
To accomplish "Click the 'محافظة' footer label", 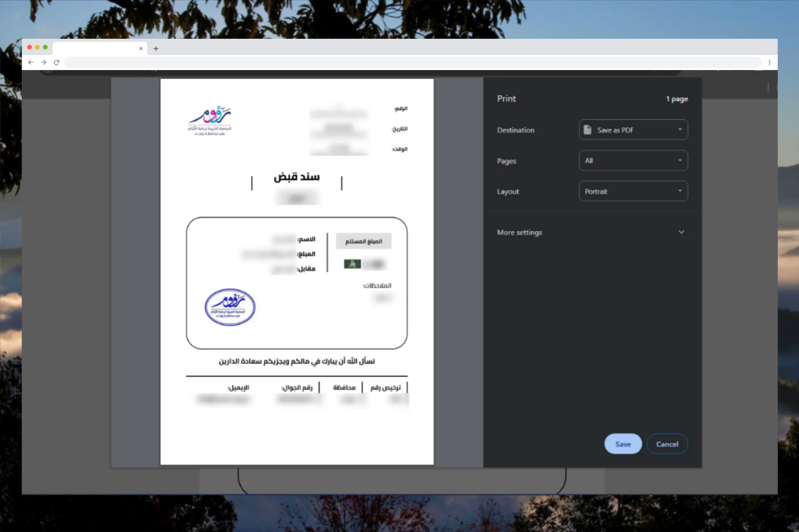I will coord(344,387).
